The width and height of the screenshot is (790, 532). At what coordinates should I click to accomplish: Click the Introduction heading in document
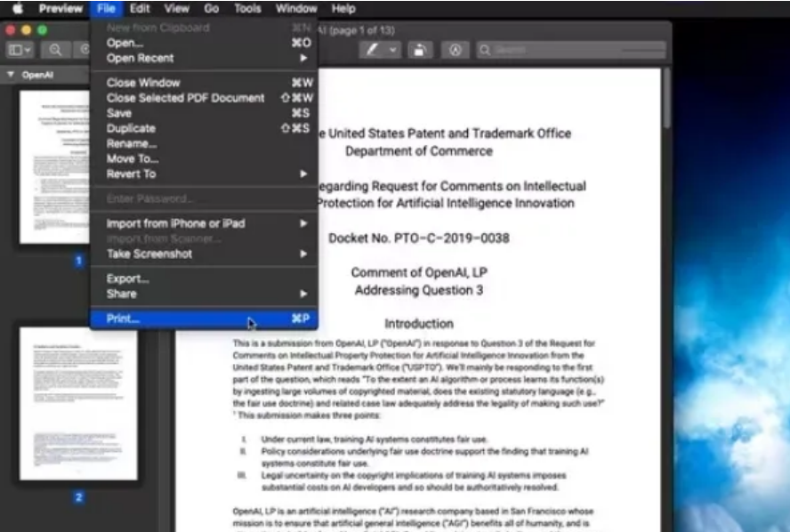[x=419, y=324]
